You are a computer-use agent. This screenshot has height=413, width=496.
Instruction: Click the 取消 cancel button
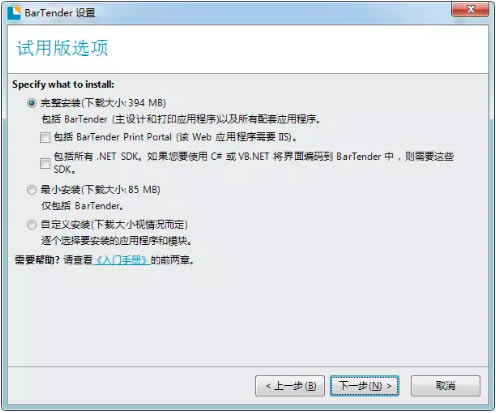[446, 386]
